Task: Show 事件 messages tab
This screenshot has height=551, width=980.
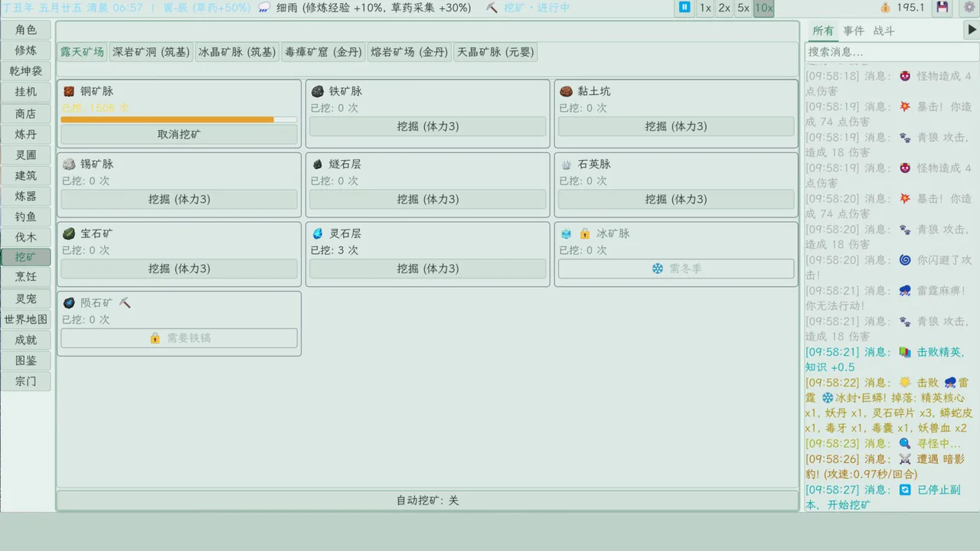Action: coord(854,31)
